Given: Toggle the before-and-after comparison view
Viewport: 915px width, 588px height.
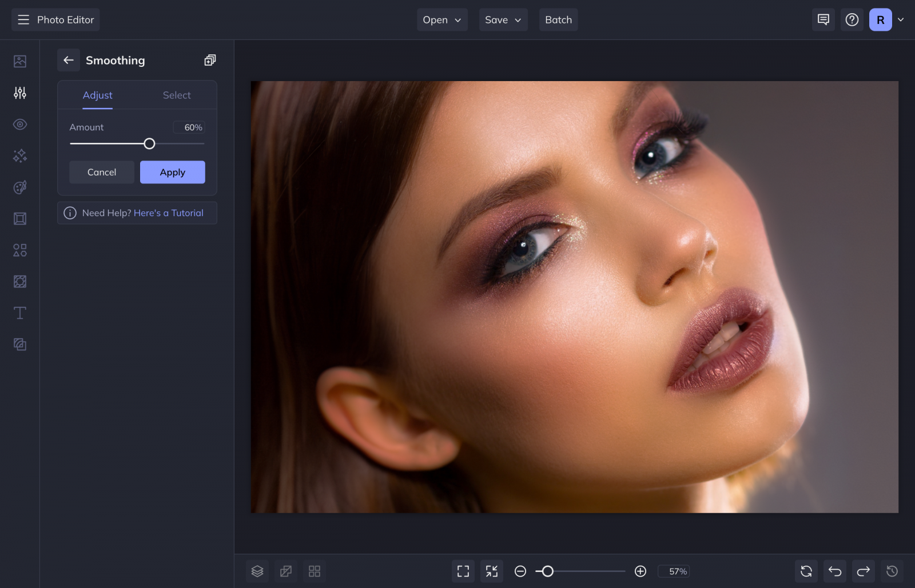Looking at the screenshot, I should pyautogui.click(x=285, y=571).
